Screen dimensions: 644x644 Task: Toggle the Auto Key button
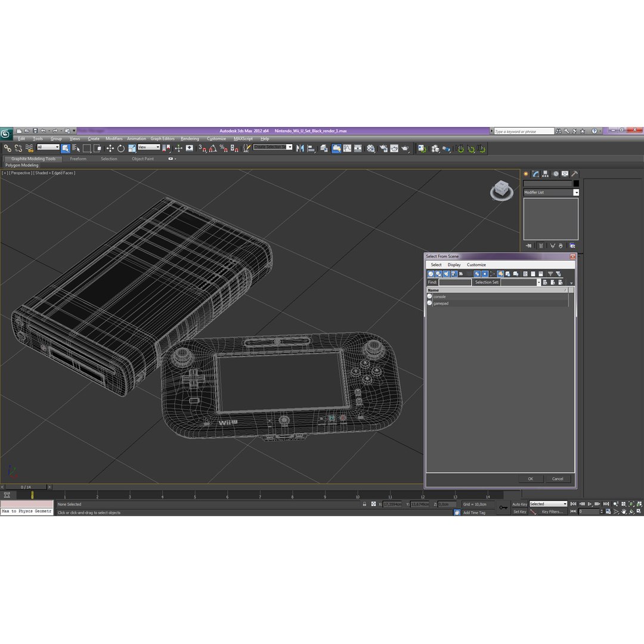point(519,504)
